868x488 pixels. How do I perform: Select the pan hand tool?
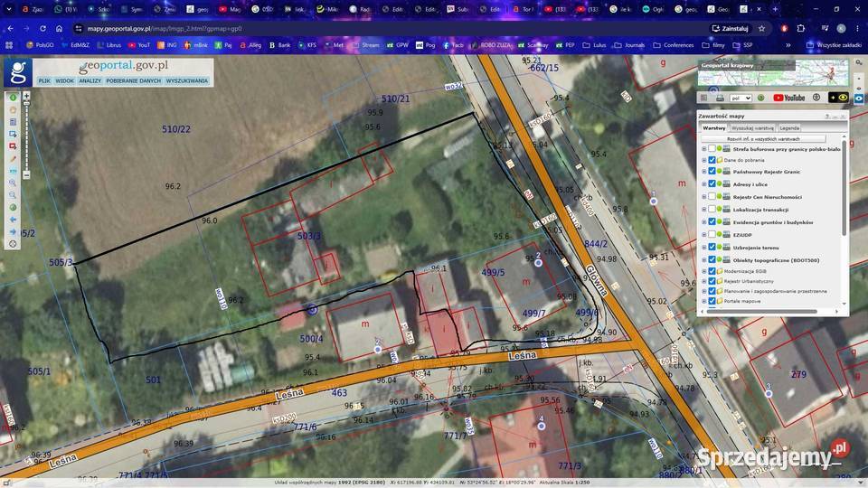(13, 109)
